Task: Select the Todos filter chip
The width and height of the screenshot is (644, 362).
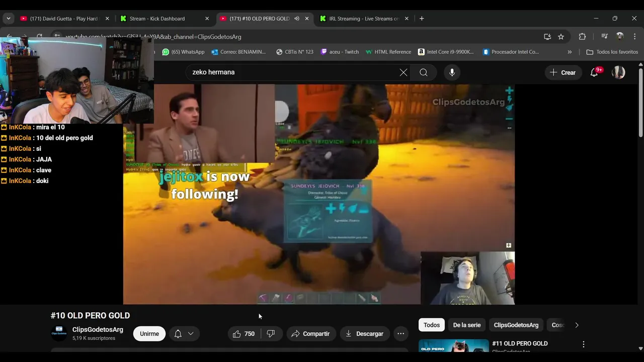Action: click(x=432, y=325)
